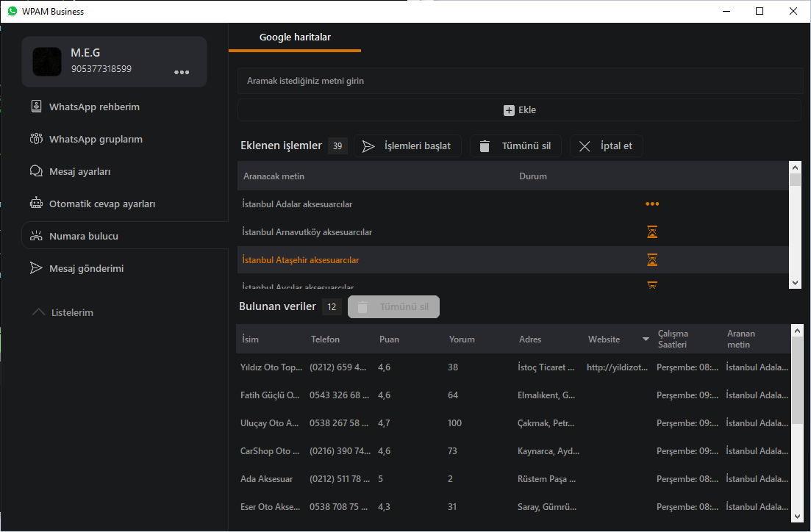811x532 pixels.
Task: Click the WhatsApp rehberim contacts icon
Action: pyautogui.click(x=35, y=107)
